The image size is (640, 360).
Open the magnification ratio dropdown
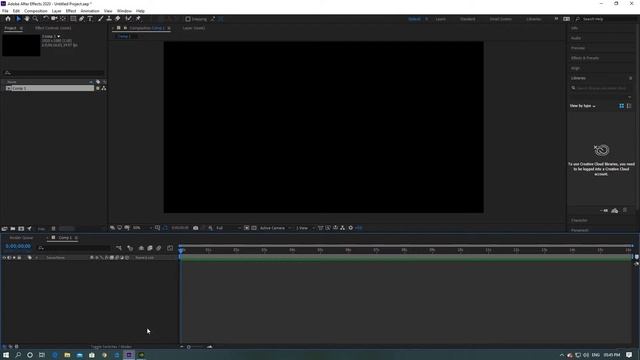pyautogui.click(x=142, y=228)
